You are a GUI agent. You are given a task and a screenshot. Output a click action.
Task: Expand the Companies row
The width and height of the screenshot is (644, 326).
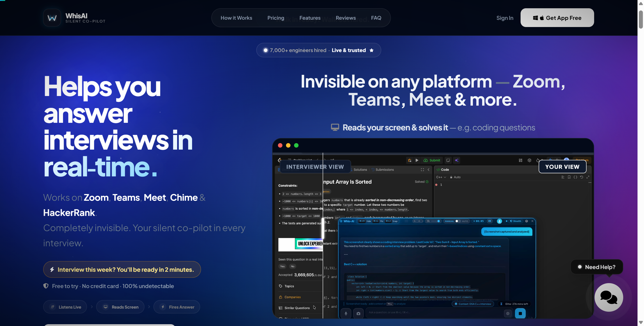click(x=300, y=297)
